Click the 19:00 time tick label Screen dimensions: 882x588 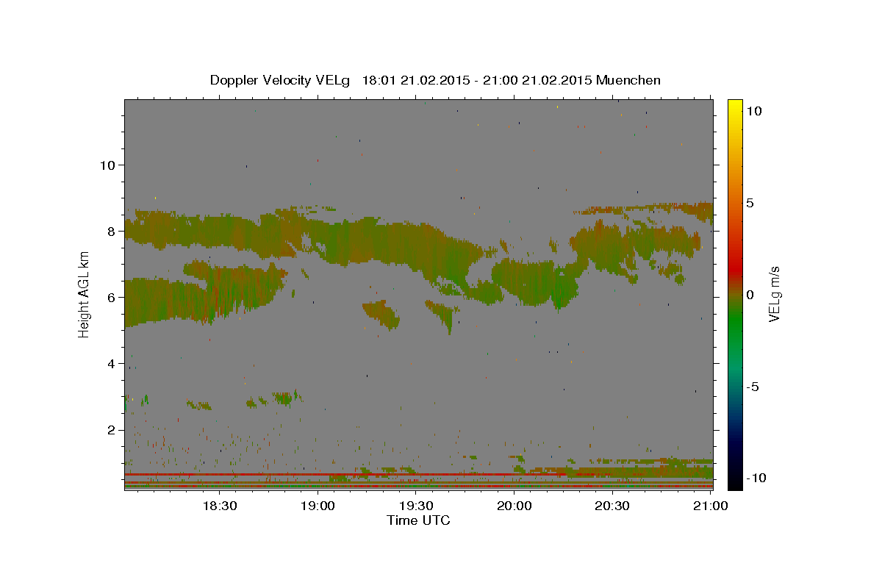coord(318,506)
